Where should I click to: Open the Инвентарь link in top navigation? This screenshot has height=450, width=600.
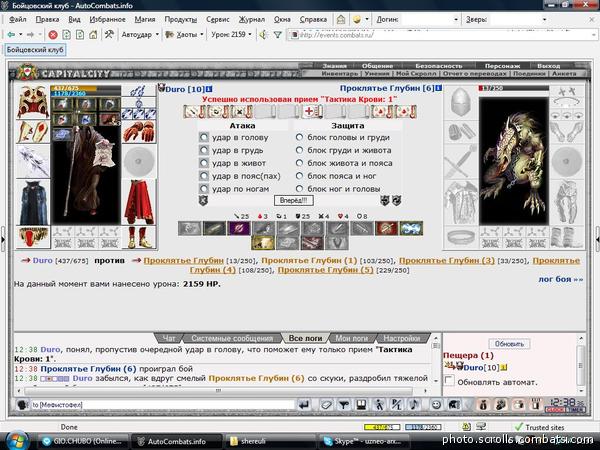point(340,73)
